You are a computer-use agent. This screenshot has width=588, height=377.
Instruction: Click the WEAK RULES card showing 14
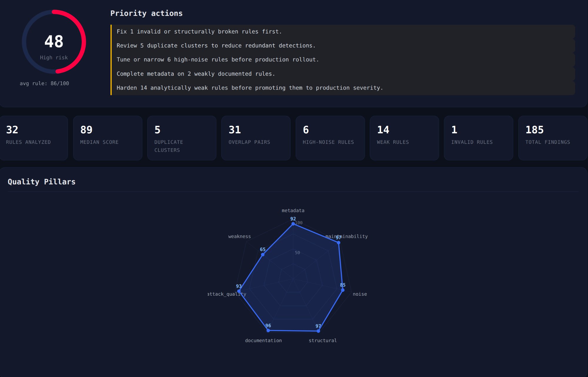[x=404, y=137]
